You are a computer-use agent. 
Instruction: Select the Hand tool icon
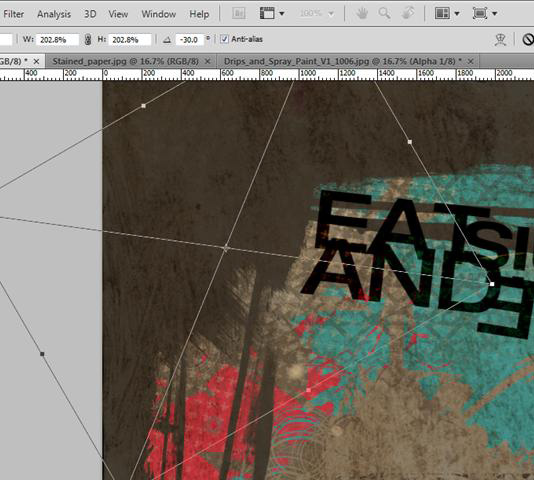click(x=362, y=13)
